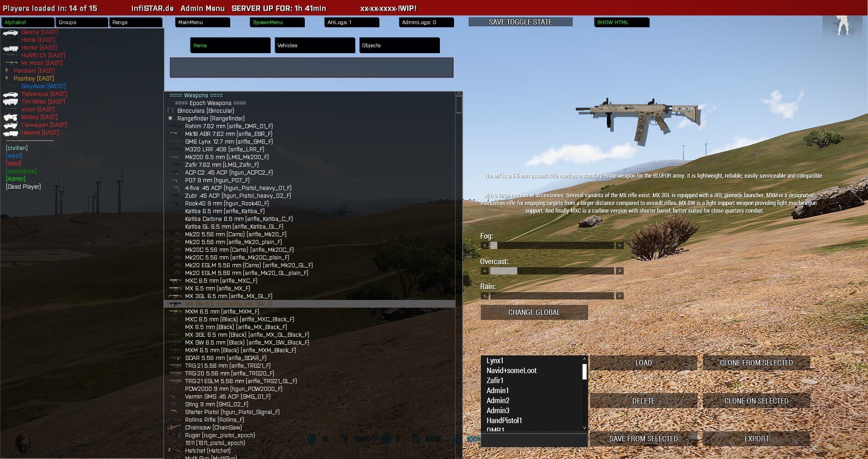The image size is (868, 459).
Task: Click the soldier silhouette icon in top-right corner
Action: pyautogui.click(x=843, y=25)
